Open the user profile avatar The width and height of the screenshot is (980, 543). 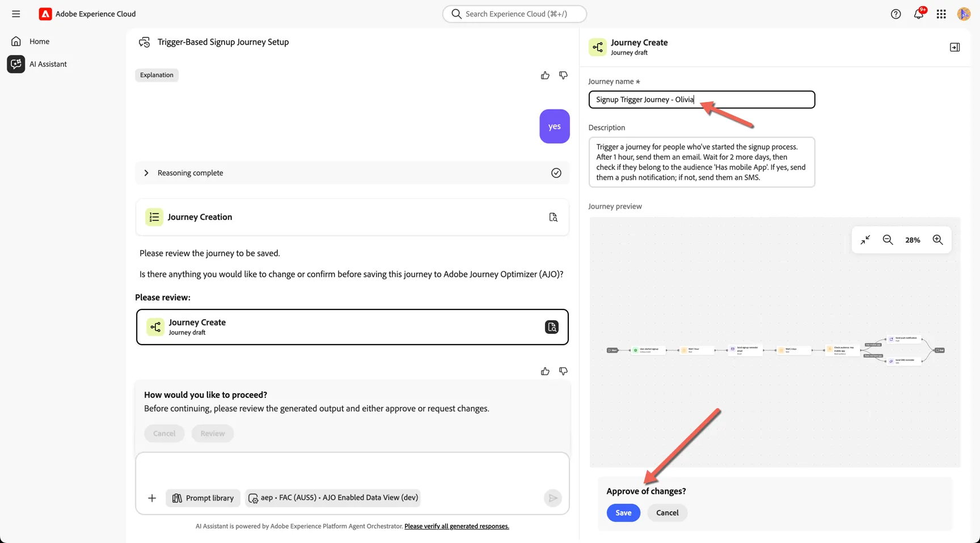coord(964,14)
